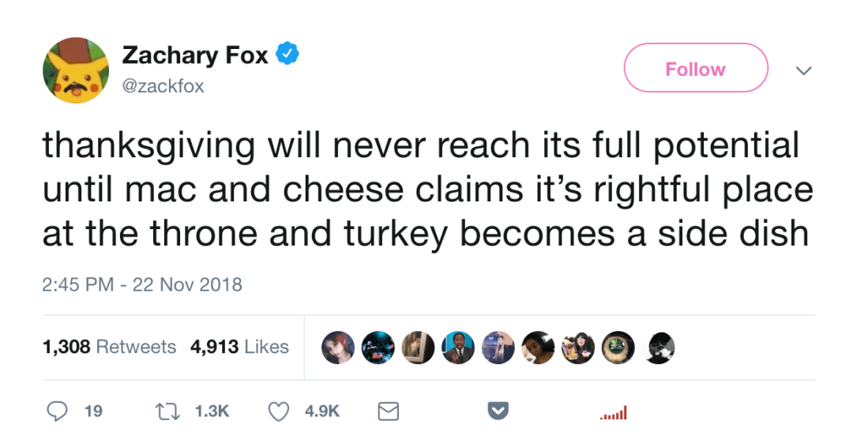Send tweet via the envelope message icon
The height and width of the screenshot is (447, 868).
coord(388,411)
